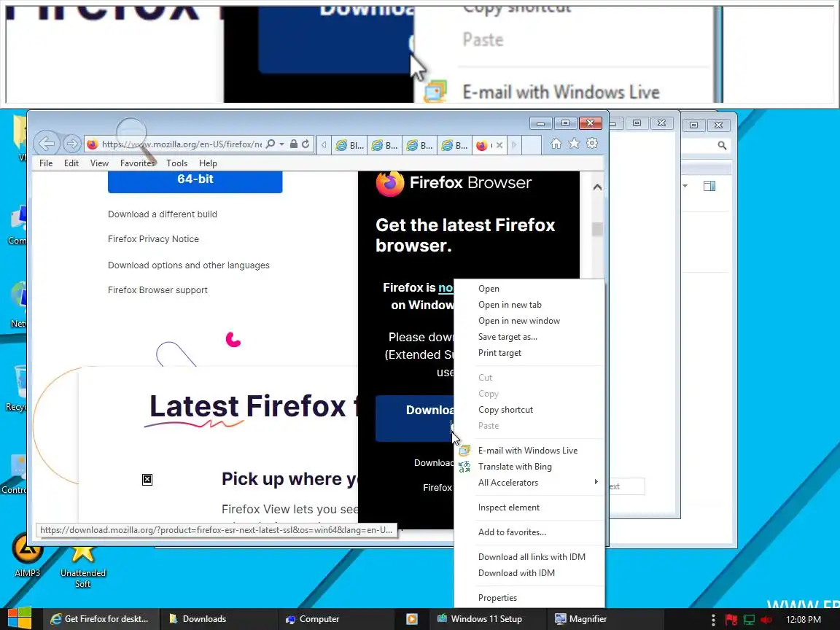
Task: Close the active Firefox tab with the X
Action: (x=499, y=145)
